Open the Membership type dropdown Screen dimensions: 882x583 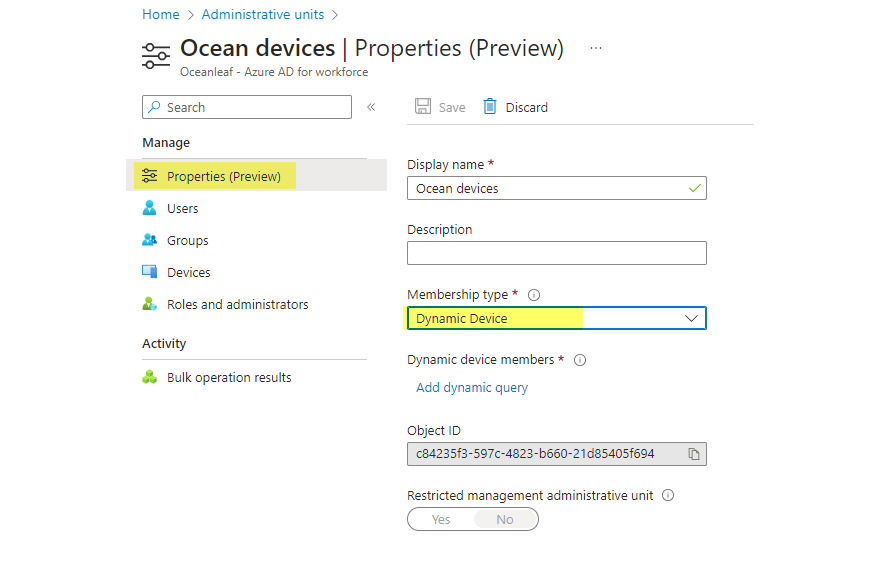pyautogui.click(x=557, y=319)
